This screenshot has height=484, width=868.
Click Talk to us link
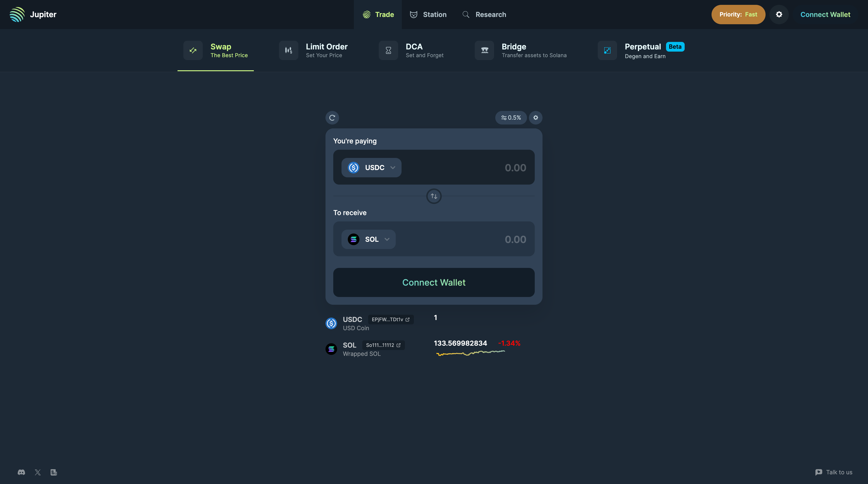(x=833, y=472)
